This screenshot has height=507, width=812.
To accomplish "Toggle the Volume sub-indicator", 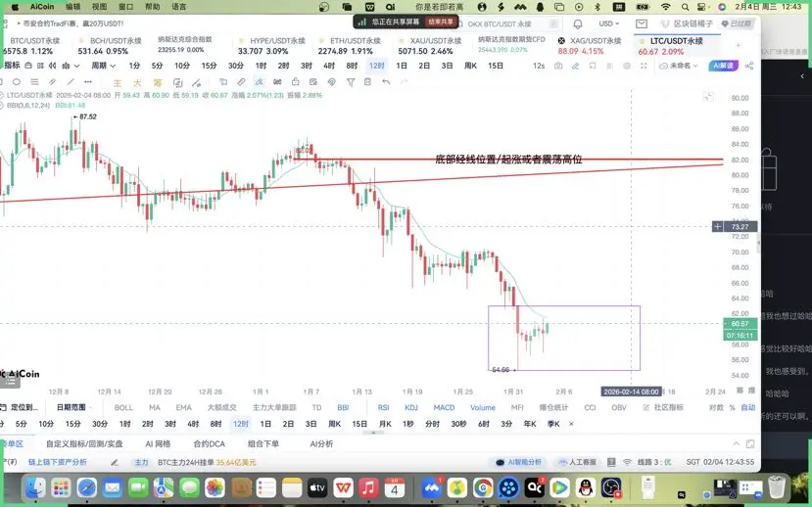I will click(x=483, y=408).
